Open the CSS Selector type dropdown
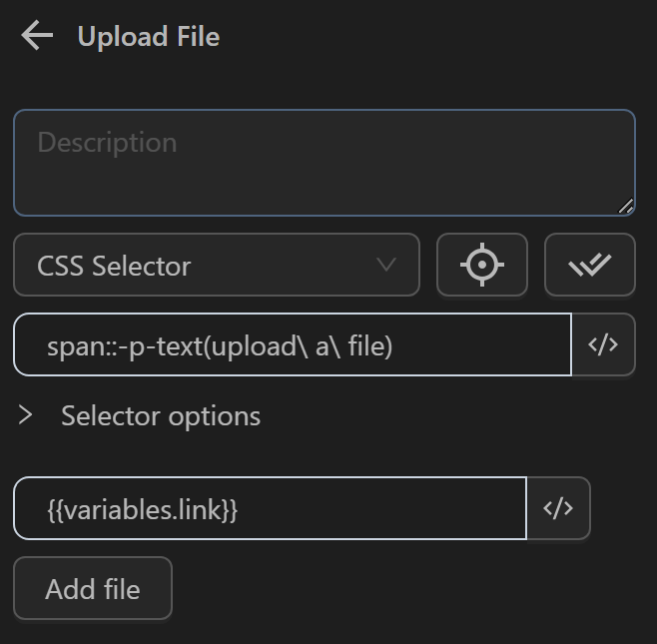 coord(216,266)
